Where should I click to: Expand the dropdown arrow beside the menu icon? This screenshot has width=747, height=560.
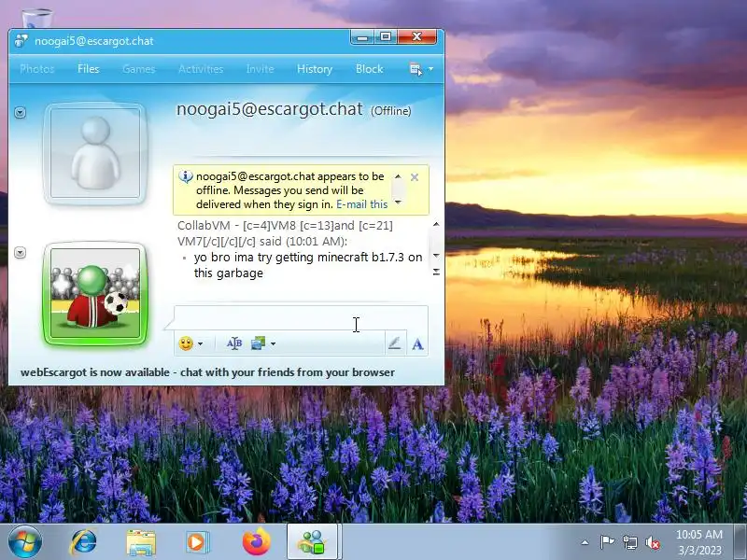point(430,69)
